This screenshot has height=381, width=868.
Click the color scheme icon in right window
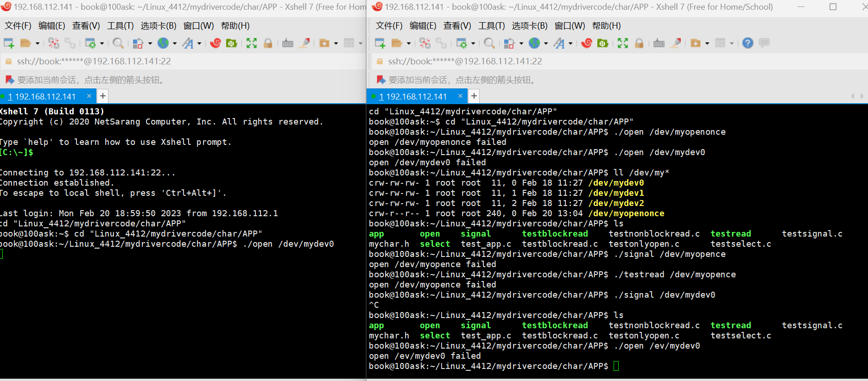click(509, 43)
